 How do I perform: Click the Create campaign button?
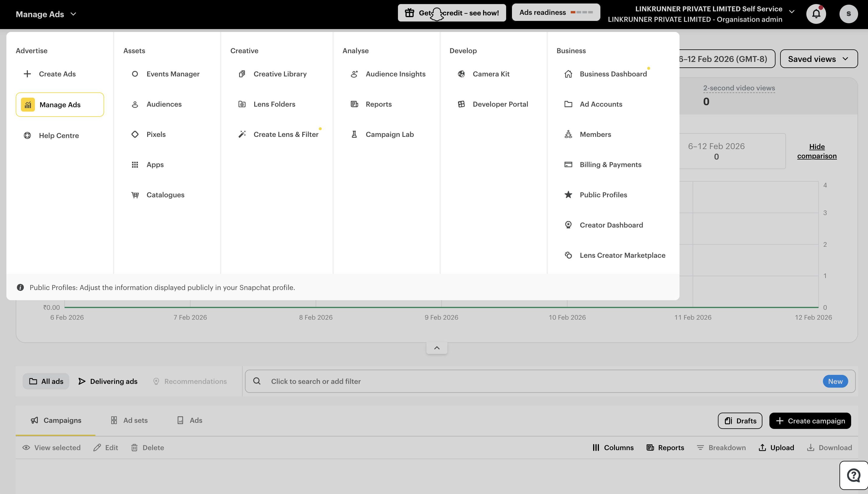tap(810, 421)
